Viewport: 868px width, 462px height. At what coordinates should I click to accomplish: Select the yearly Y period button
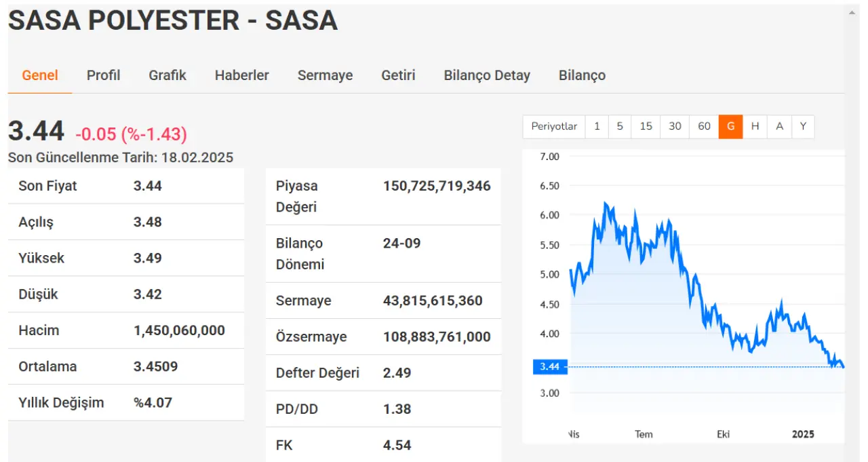click(x=803, y=127)
